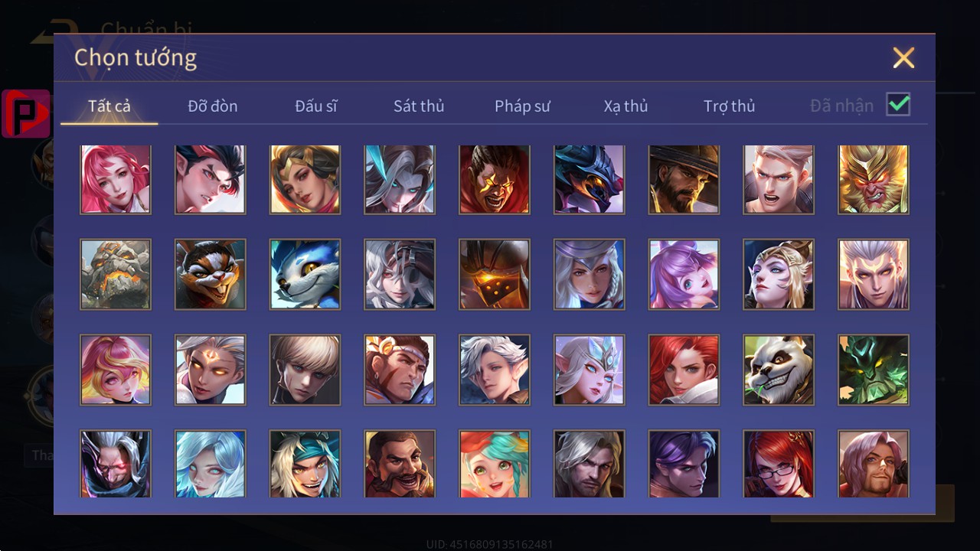Choose the raccoon hero portrait
This screenshot has height=551, width=980.
pyautogui.click(x=211, y=274)
